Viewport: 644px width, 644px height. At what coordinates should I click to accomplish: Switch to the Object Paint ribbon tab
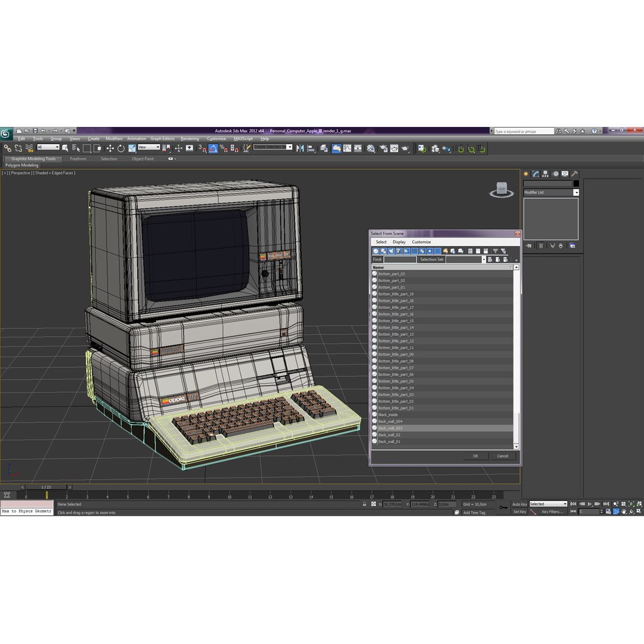pyautogui.click(x=143, y=159)
